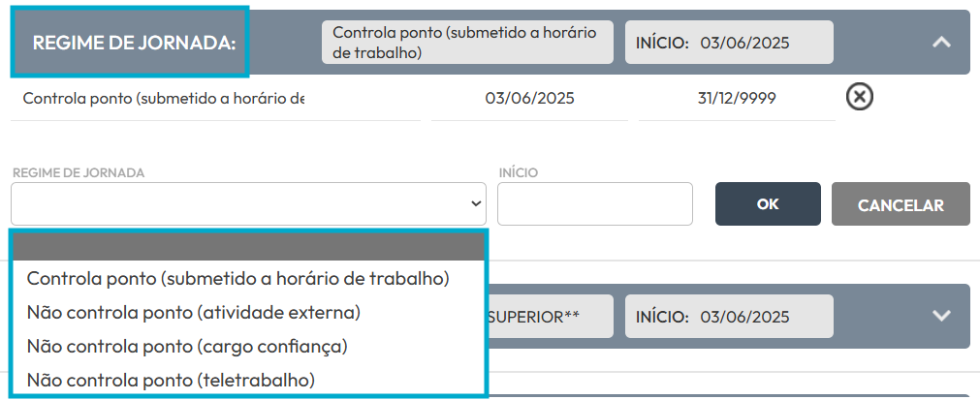Click the Controla ponto text in the table row
The width and height of the screenshot is (980, 400).
click(164, 98)
